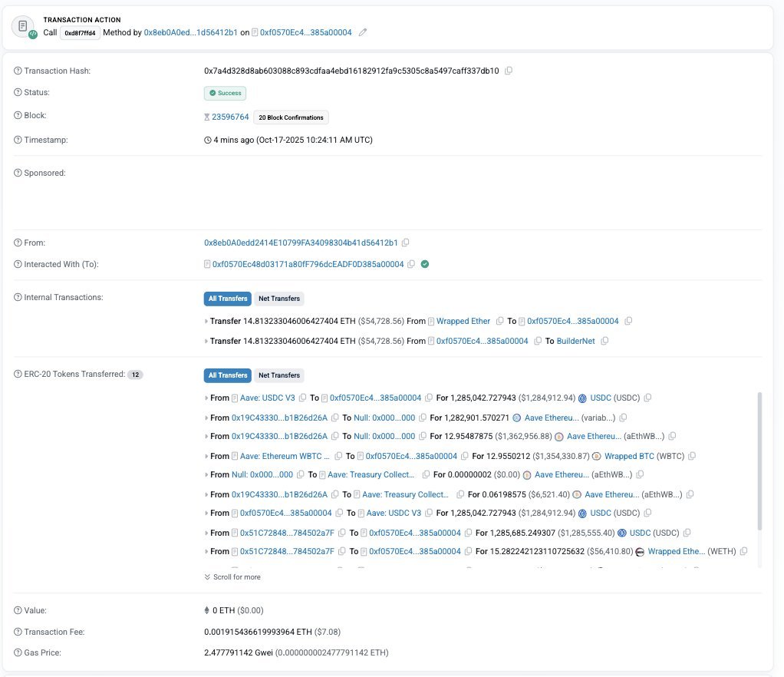This screenshot has height=677, width=784.
Task: Select All Transfers under Internal Transactions
Action: point(228,299)
